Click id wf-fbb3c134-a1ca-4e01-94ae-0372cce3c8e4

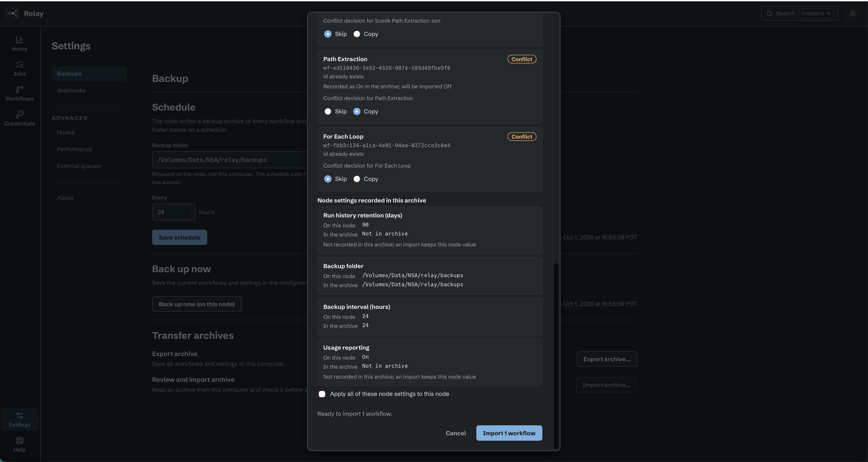[x=386, y=145]
